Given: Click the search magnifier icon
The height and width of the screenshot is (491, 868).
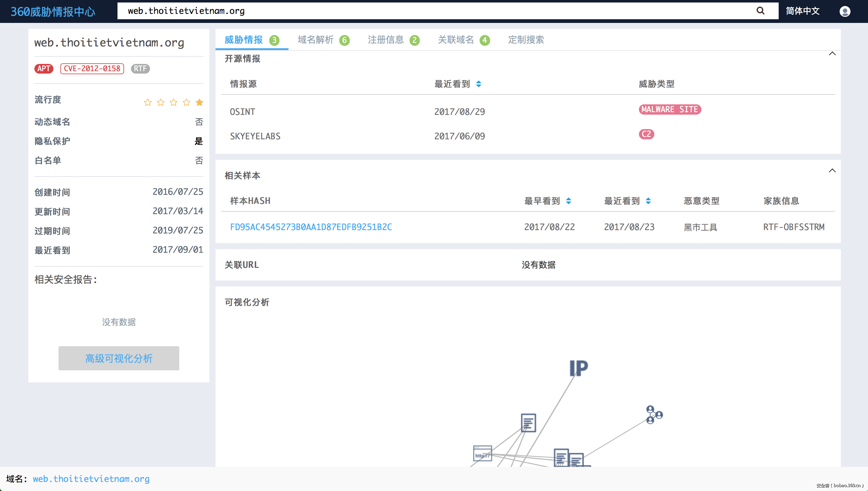Looking at the screenshot, I should click(x=760, y=11).
